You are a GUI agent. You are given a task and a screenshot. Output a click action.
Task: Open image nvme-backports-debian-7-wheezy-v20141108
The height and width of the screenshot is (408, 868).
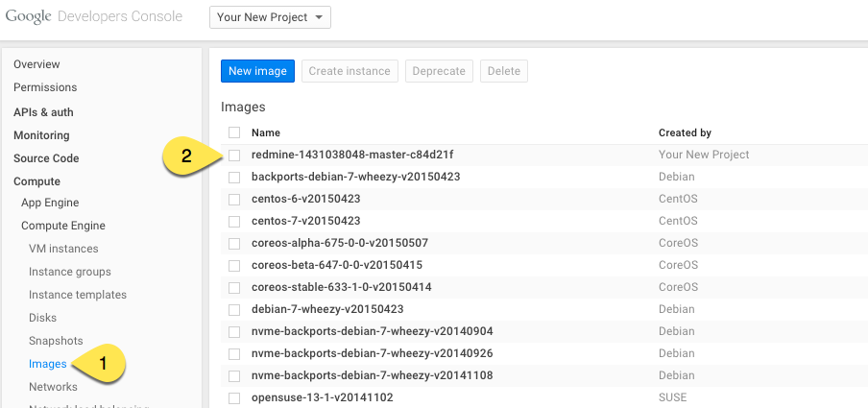point(372,375)
